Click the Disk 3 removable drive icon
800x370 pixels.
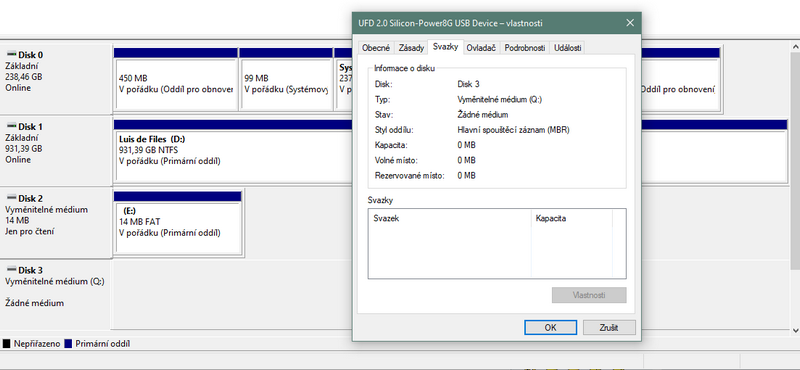(x=11, y=270)
